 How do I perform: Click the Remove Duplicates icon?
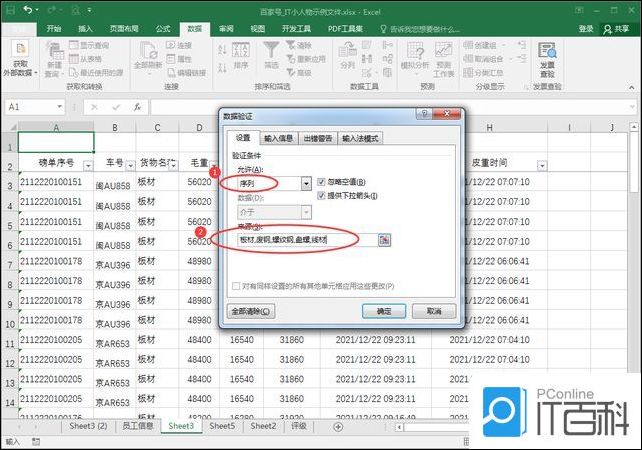coord(367,59)
